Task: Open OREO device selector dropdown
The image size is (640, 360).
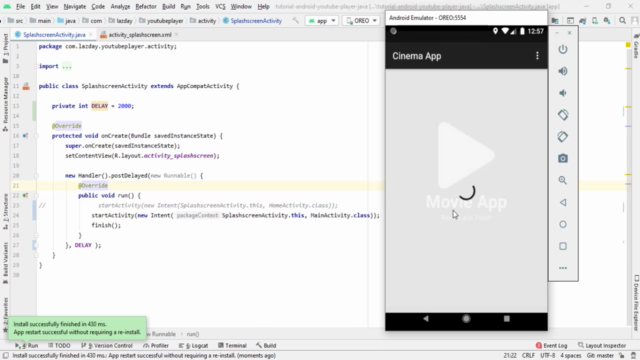Action: point(361,20)
